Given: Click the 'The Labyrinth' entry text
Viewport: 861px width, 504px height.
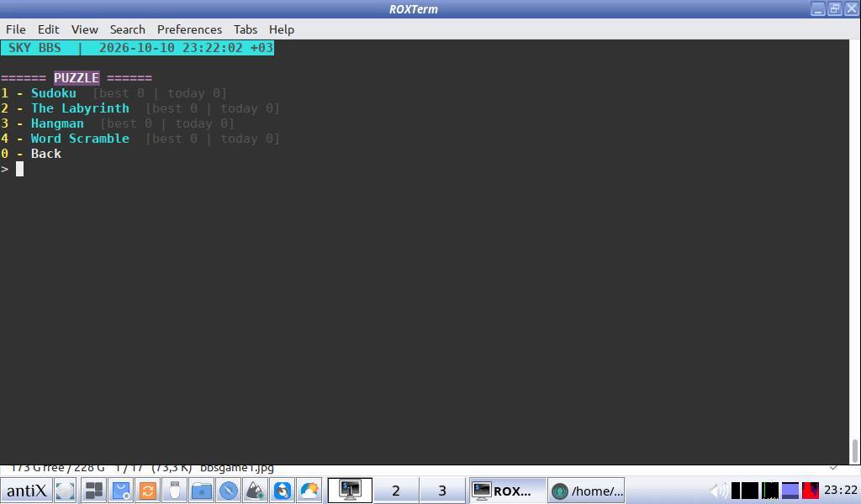Looking at the screenshot, I should pos(80,108).
